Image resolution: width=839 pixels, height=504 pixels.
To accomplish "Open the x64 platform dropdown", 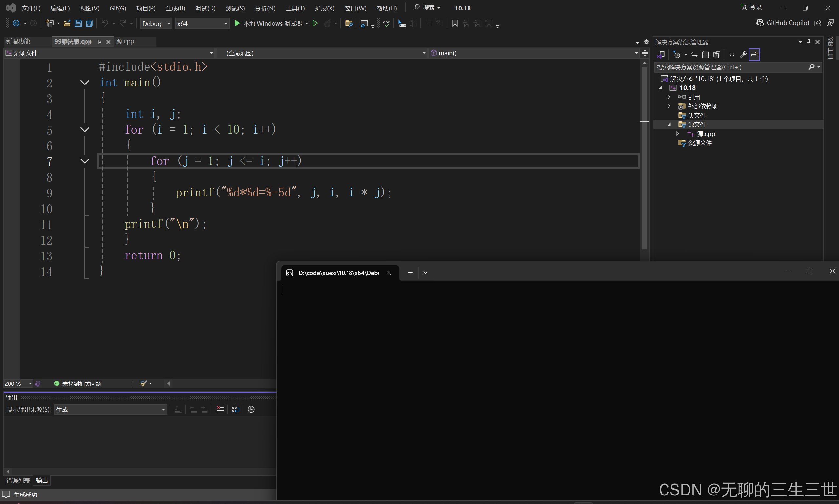I will click(202, 24).
